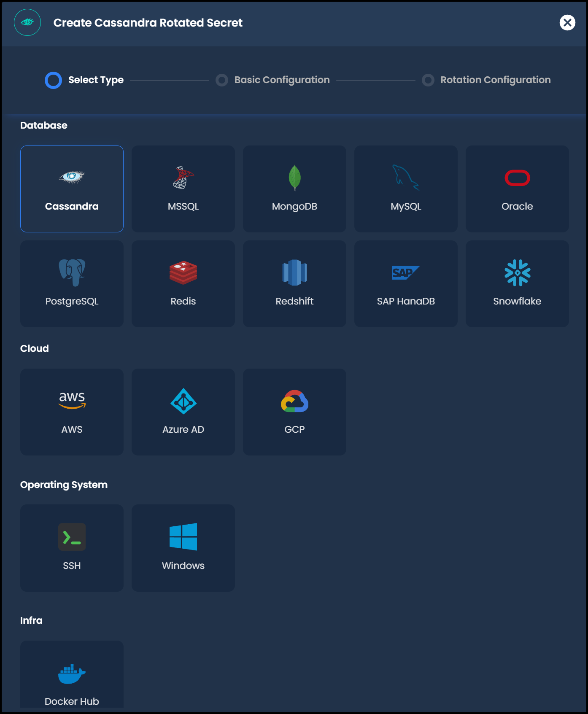Pick the Snowflake icon

click(x=517, y=272)
